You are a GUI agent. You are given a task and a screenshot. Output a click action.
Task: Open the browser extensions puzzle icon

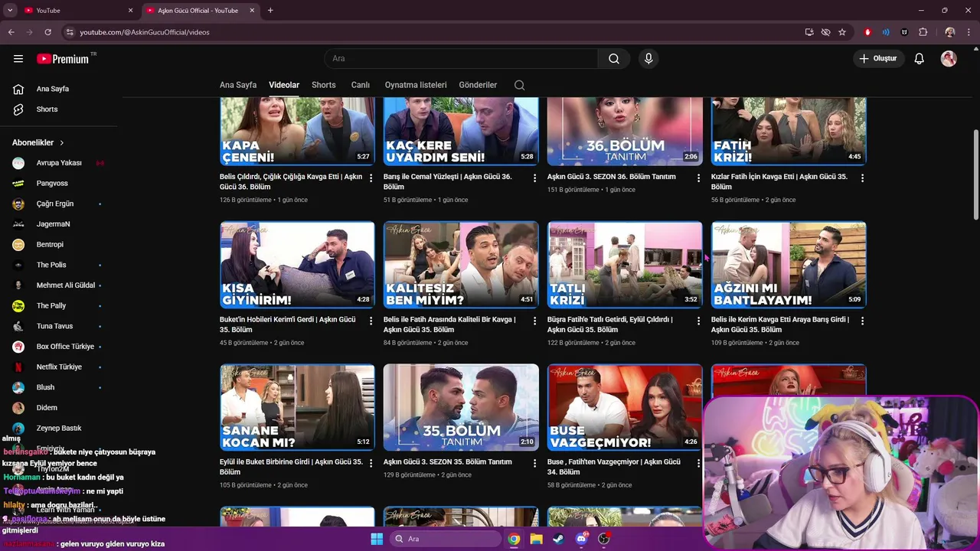pos(923,32)
